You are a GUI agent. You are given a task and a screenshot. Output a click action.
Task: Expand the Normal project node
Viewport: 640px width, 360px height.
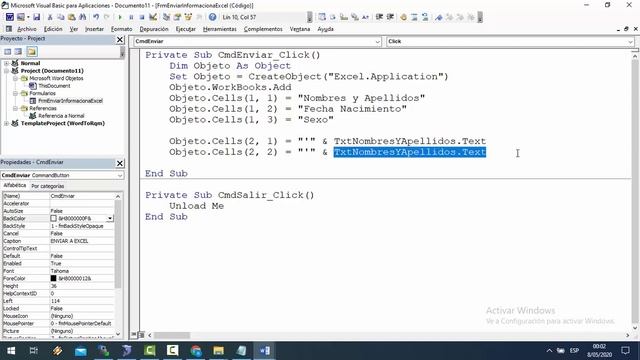click(x=7, y=63)
